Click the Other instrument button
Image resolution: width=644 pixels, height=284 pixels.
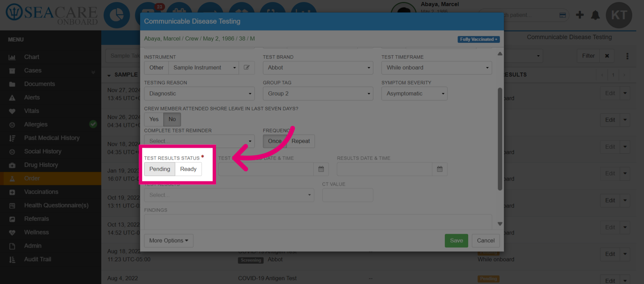tap(156, 67)
